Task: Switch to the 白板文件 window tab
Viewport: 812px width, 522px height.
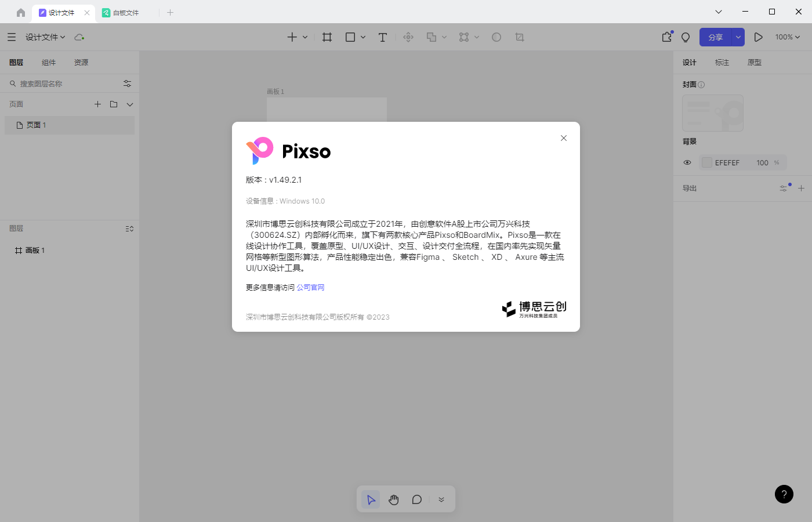Action: [126, 13]
